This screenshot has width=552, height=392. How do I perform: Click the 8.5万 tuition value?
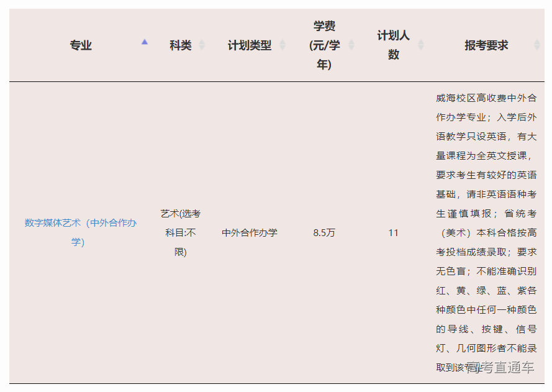[x=324, y=233]
